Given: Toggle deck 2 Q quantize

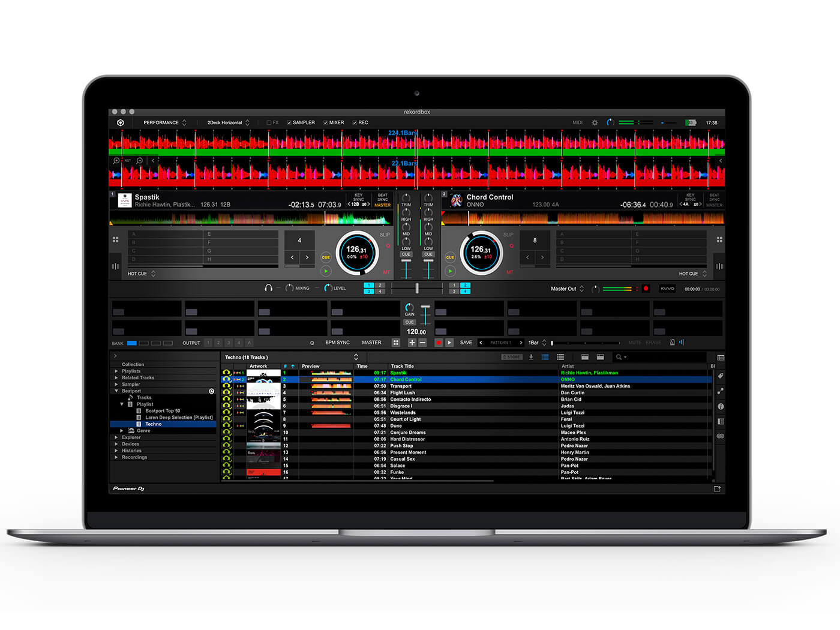Looking at the screenshot, I should 512,246.
